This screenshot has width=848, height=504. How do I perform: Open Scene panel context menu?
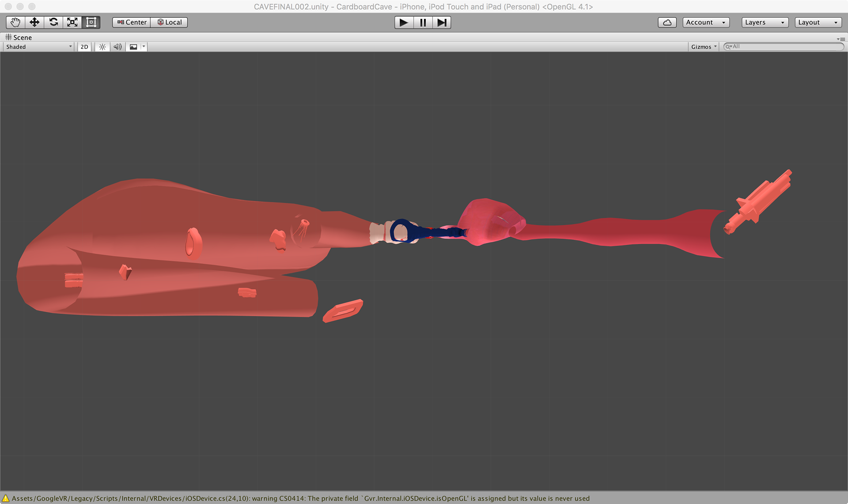841,39
